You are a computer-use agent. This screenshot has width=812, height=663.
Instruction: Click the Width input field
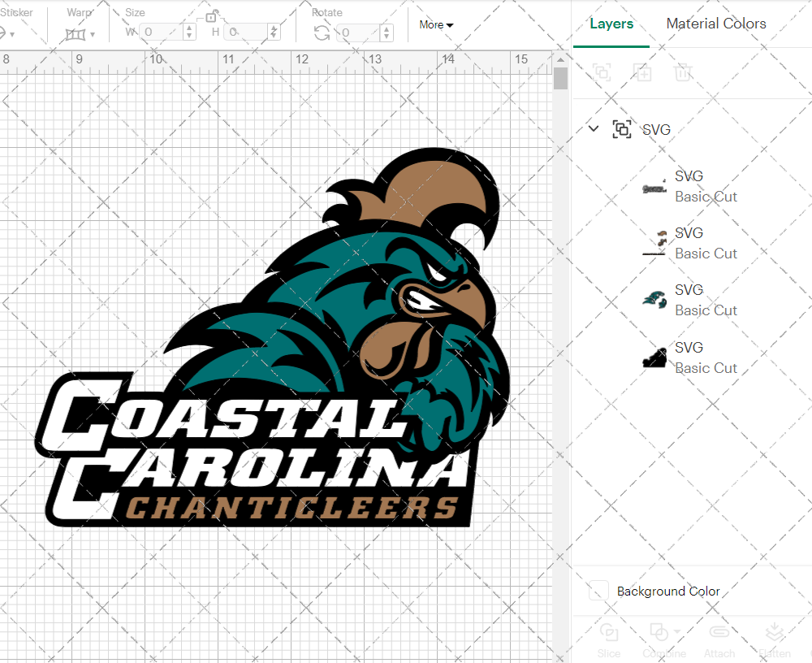coord(162,31)
